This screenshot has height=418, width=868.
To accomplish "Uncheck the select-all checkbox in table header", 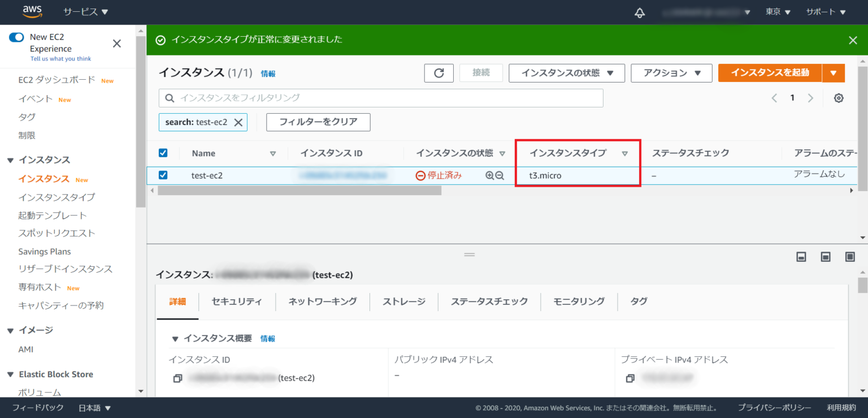I will point(163,153).
